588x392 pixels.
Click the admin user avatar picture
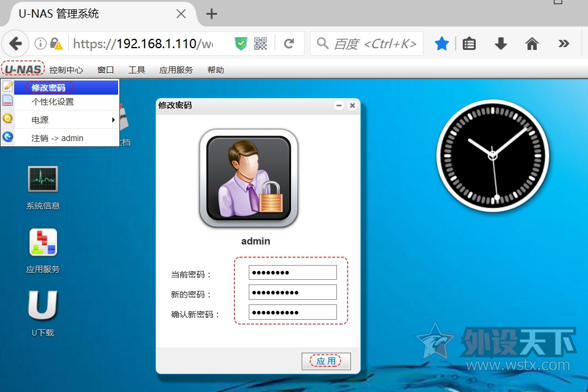249,179
